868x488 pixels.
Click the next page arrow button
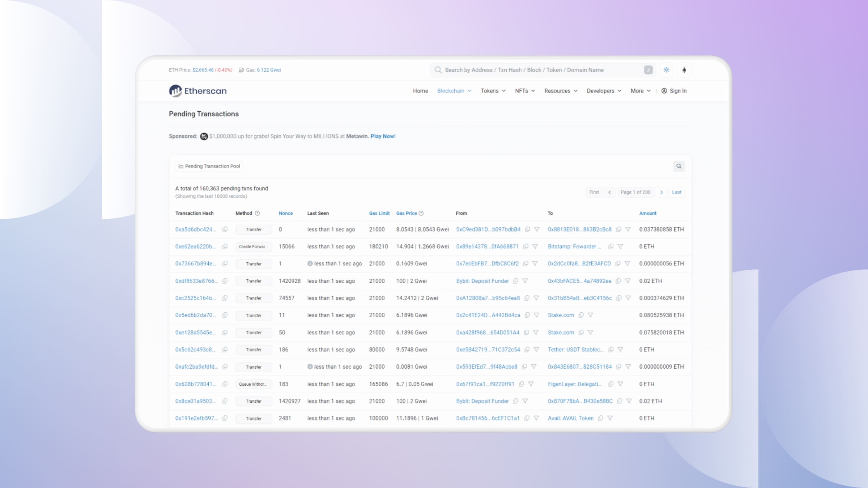662,192
